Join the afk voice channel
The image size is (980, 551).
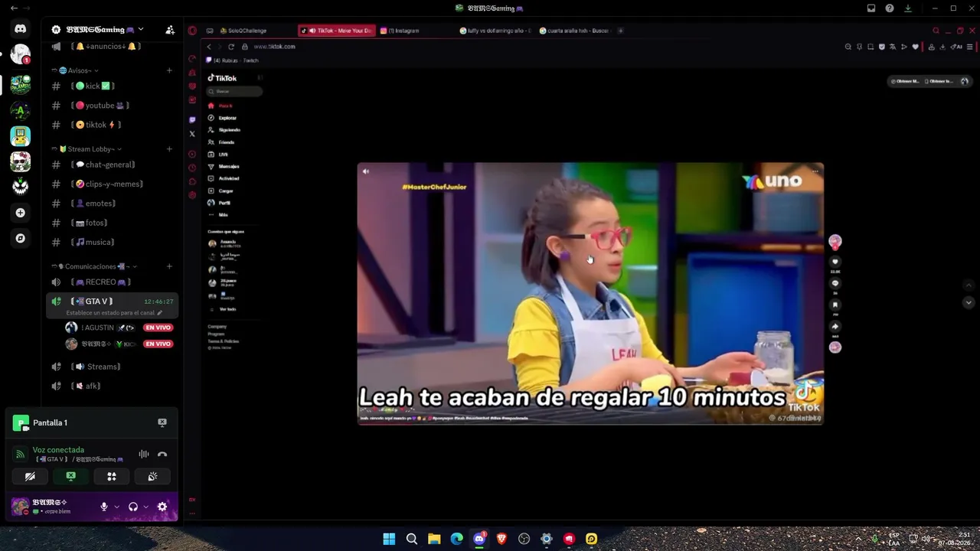click(113, 386)
